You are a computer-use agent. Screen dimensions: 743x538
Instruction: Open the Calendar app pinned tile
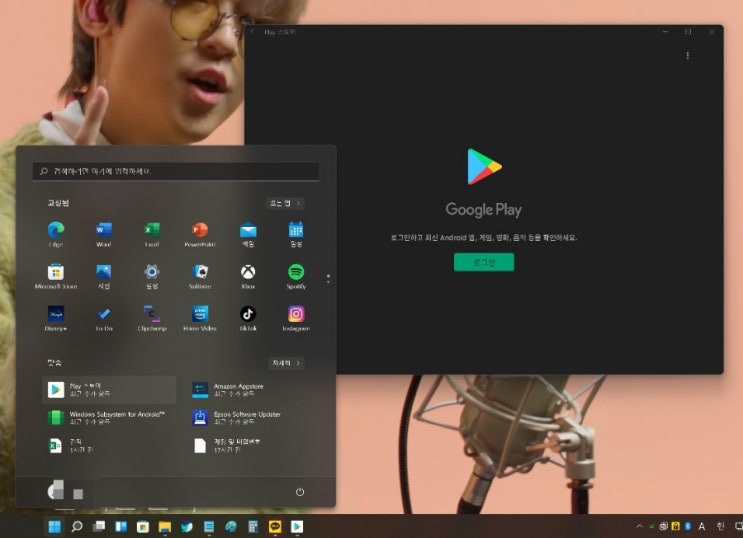296,234
